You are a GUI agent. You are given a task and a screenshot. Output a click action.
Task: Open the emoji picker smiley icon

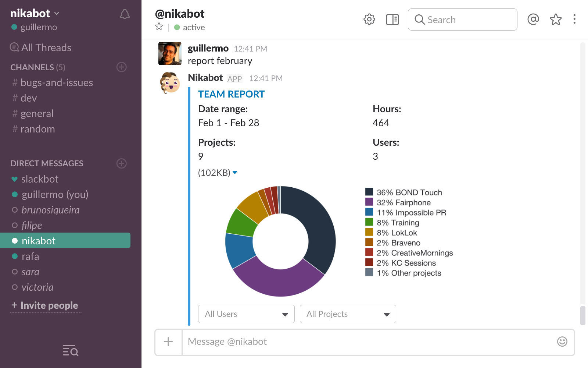tap(562, 342)
